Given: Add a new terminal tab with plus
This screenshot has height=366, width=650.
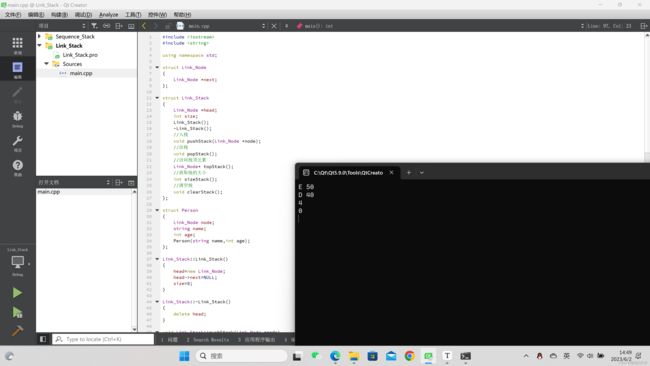Looking at the screenshot, I should point(409,172).
